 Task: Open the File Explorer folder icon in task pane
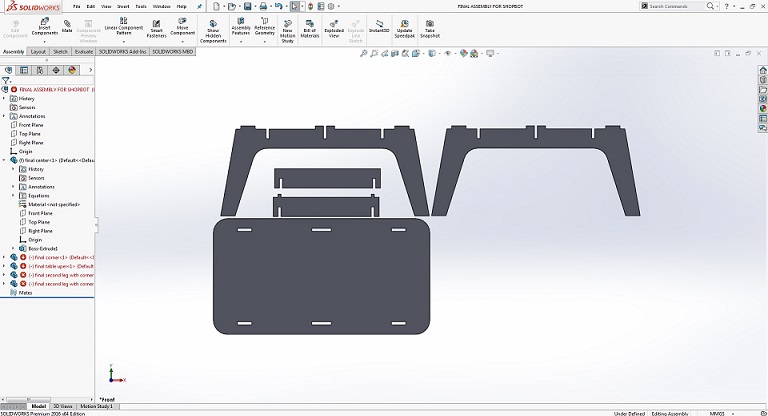tap(763, 90)
